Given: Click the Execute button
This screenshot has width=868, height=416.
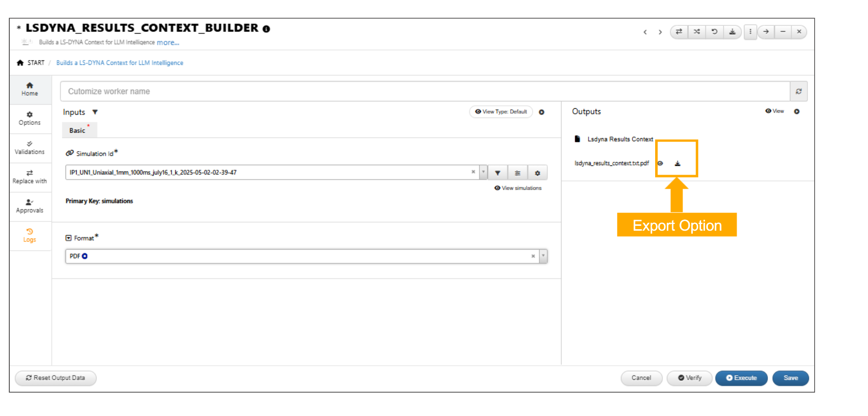Looking at the screenshot, I should pos(741,378).
